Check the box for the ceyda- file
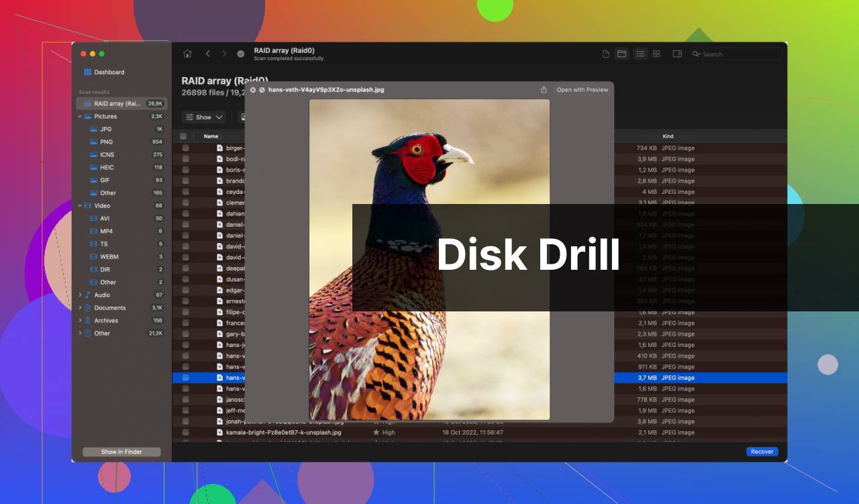859x504 pixels. pos(185,192)
